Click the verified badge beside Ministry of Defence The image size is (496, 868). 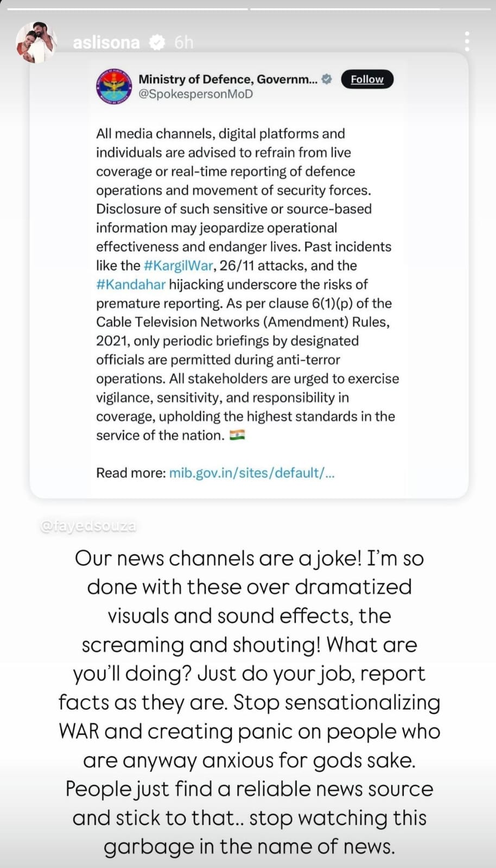[x=327, y=79]
